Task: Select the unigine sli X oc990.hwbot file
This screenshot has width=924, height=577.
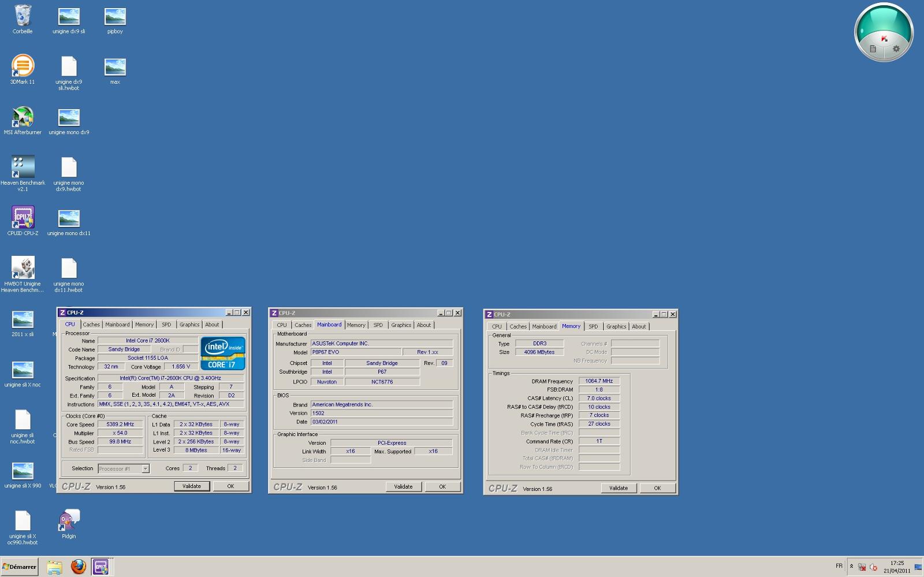Action: point(23,527)
